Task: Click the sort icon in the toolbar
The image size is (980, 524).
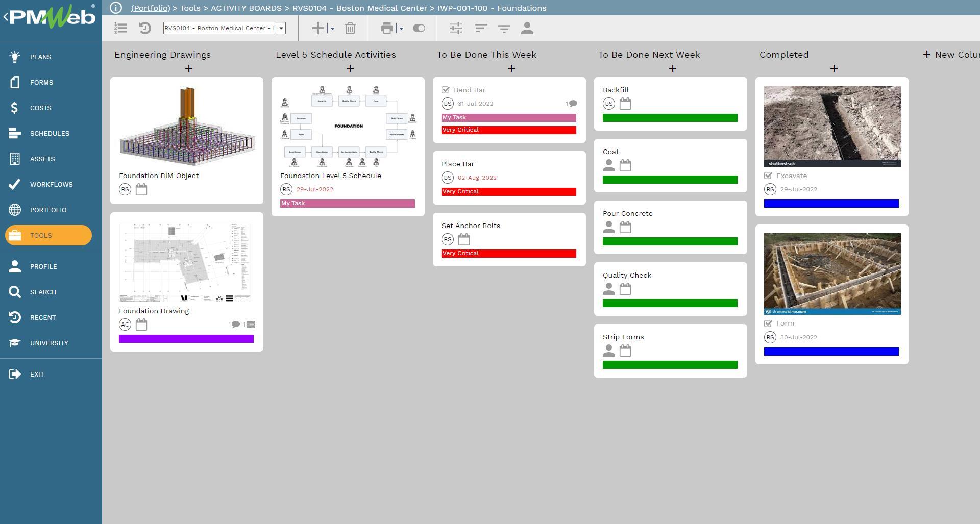Action: (x=480, y=28)
